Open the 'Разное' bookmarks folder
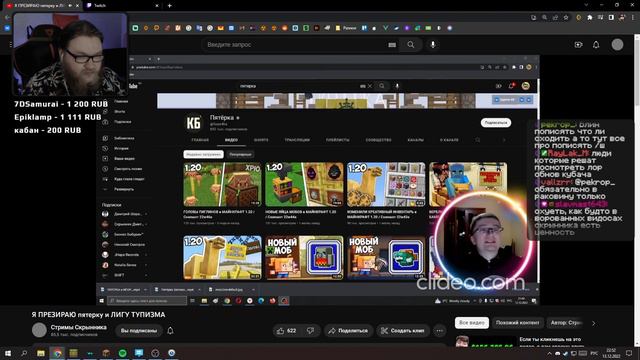This screenshot has width=640, height=360. [346, 28]
